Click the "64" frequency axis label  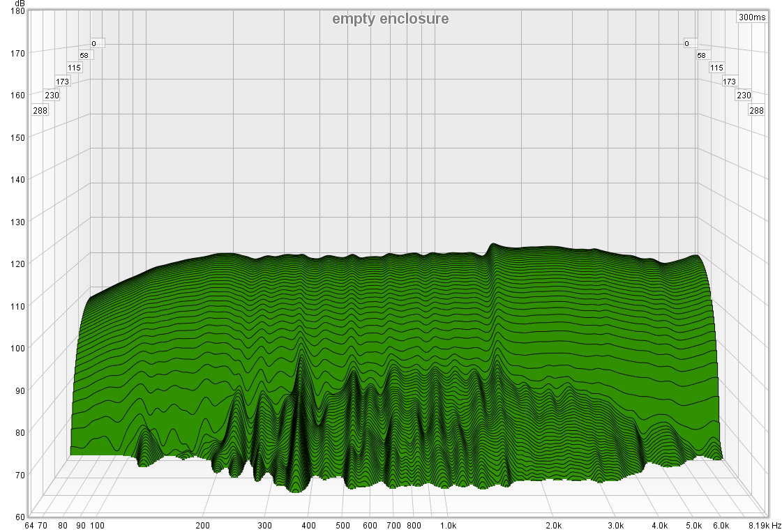(29, 526)
